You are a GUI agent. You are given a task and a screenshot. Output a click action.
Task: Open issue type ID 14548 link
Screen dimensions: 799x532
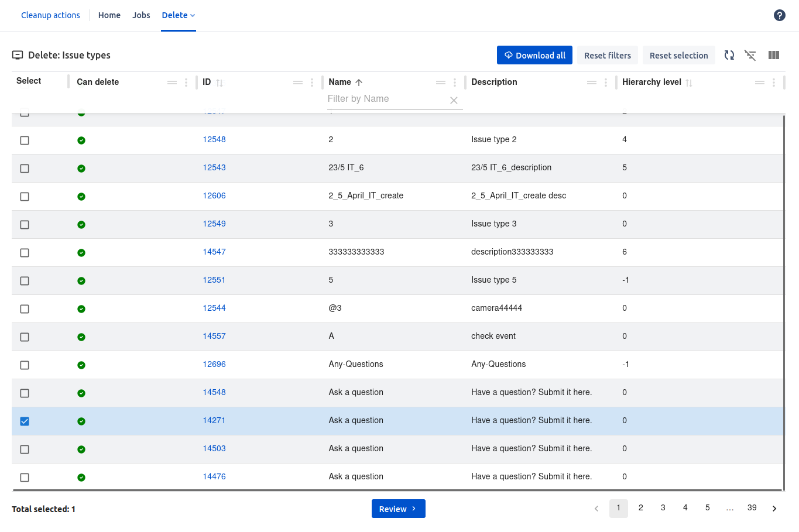click(x=214, y=392)
